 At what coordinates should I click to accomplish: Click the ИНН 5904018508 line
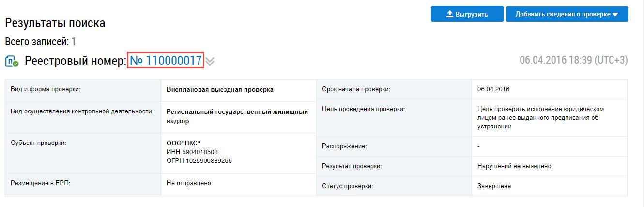click(x=192, y=152)
